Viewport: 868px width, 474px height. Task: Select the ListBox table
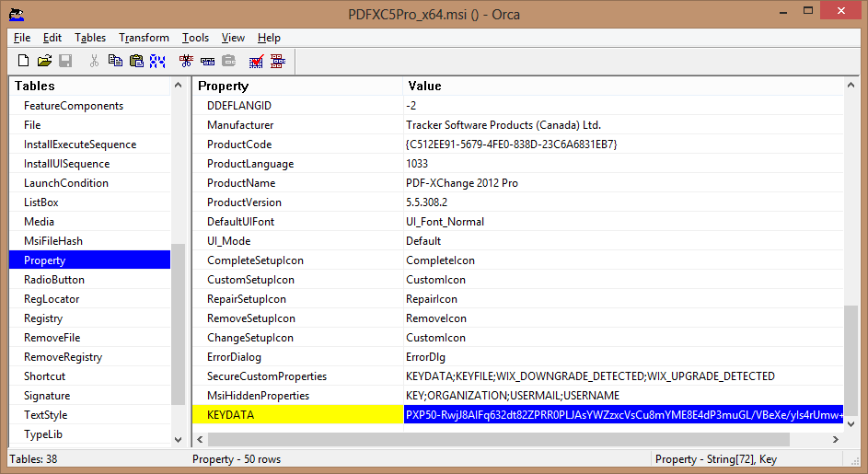[x=89, y=202]
